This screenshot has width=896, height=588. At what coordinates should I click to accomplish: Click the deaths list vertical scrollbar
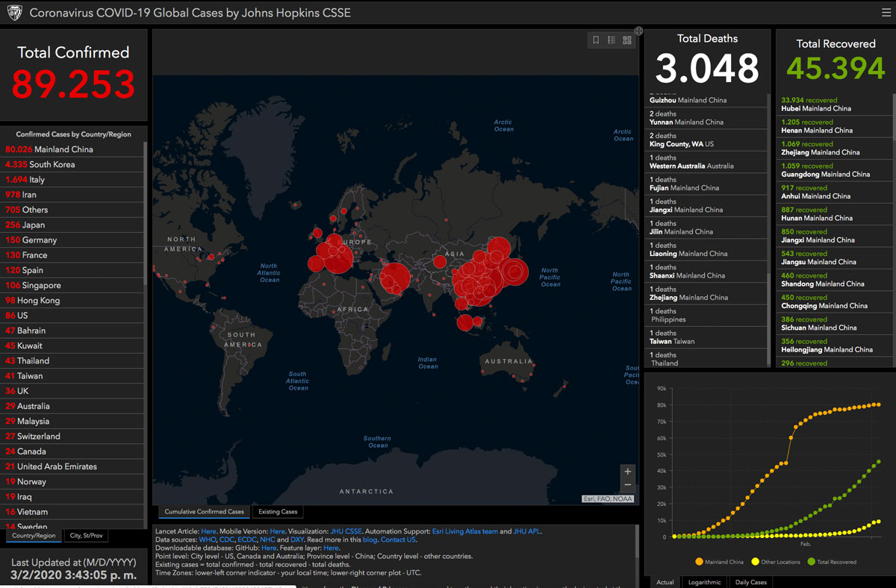pyautogui.click(x=769, y=230)
